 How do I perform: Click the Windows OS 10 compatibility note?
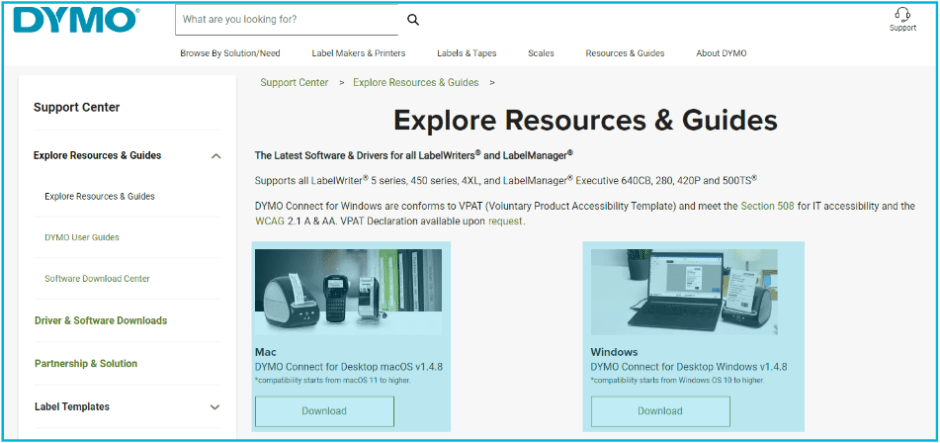(x=677, y=381)
